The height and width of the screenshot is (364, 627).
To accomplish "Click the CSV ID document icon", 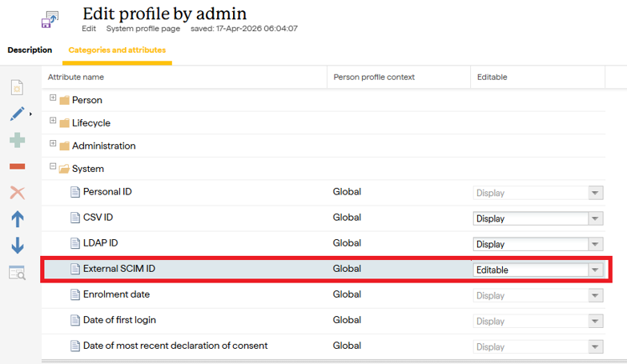I will (x=74, y=218).
